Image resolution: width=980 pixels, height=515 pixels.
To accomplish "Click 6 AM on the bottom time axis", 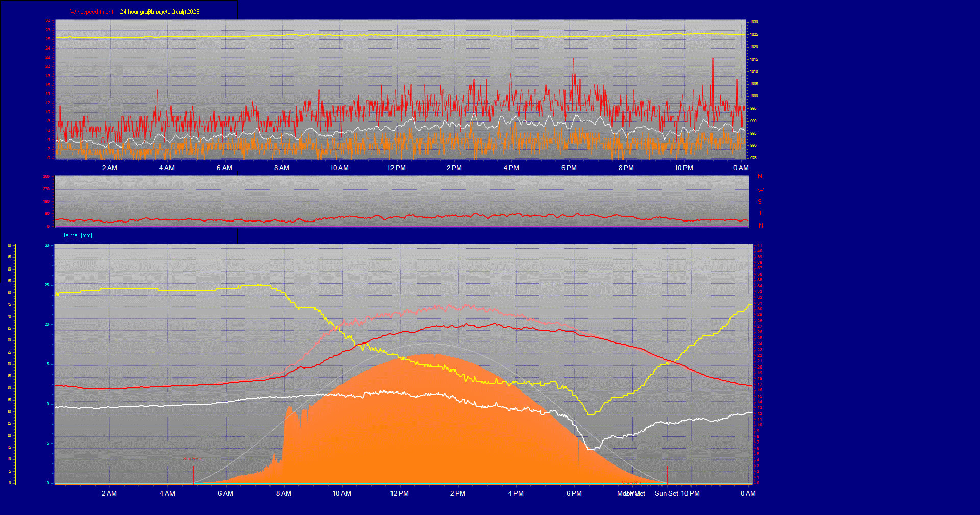I will point(225,493).
